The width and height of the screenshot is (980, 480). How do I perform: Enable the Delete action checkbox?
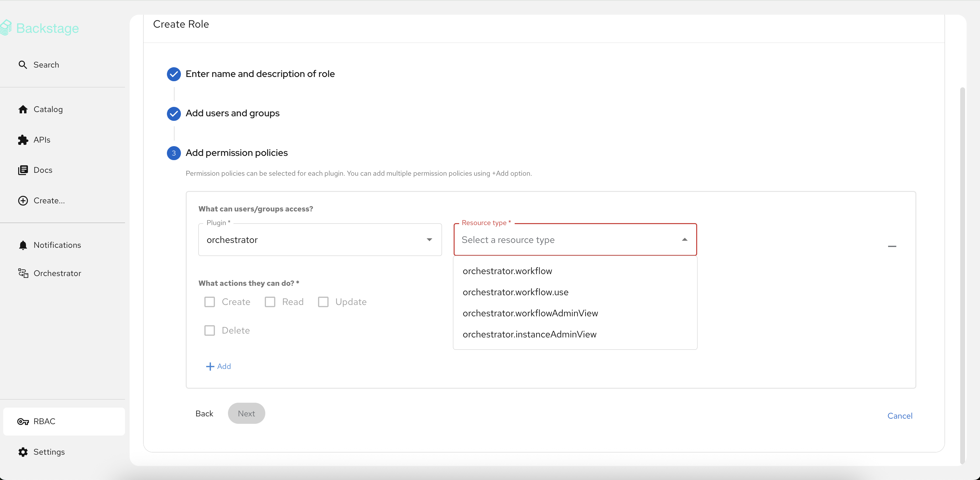(210, 331)
